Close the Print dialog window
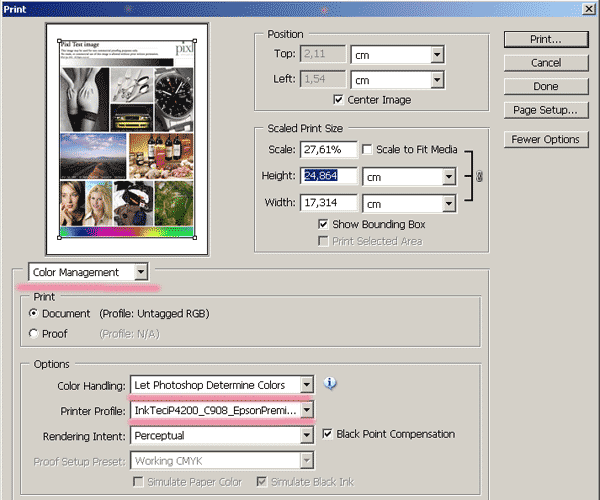 pos(589,9)
